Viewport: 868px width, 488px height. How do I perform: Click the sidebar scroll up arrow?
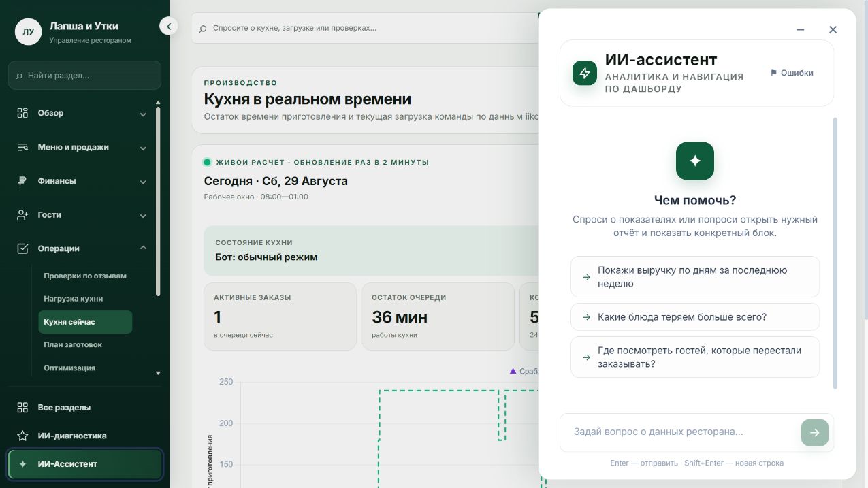[x=158, y=103]
